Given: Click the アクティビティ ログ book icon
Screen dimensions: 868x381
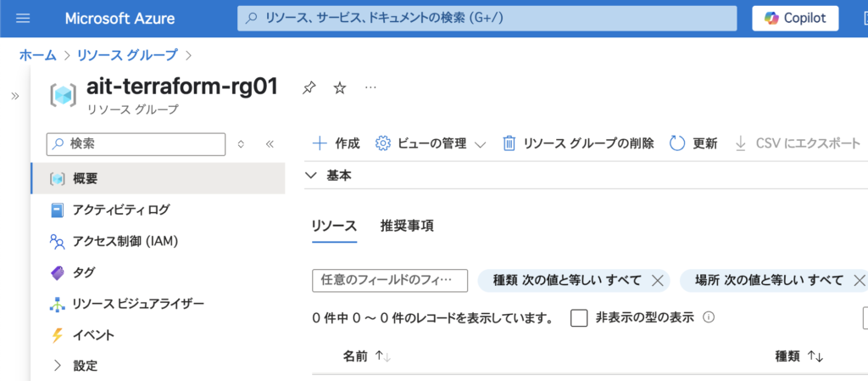Looking at the screenshot, I should [57, 210].
